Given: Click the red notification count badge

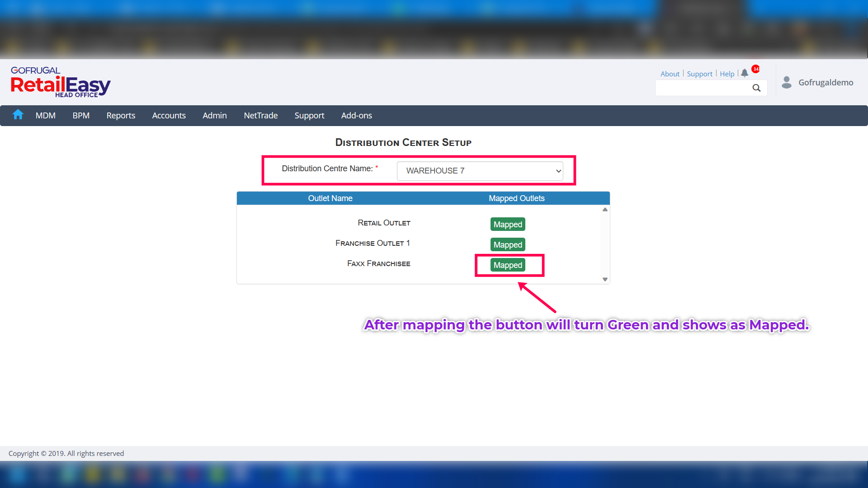Looking at the screenshot, I should pyautogui.click(x=756, y=69).
